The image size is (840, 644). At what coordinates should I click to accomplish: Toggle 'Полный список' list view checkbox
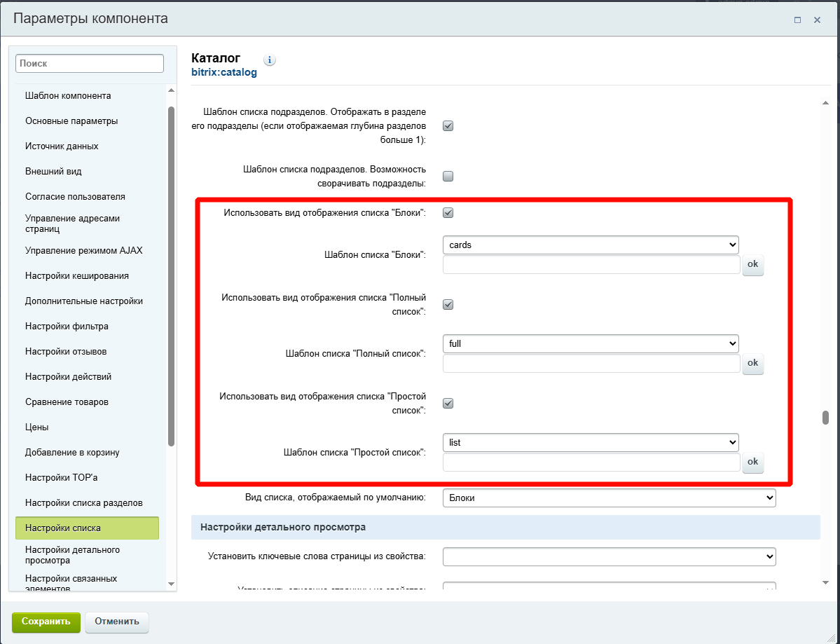[x=448, y=305]
